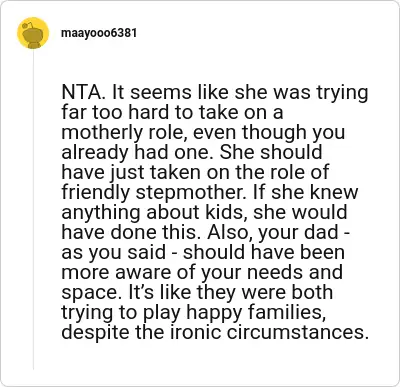The height and width of the screenshot is (387, 400).
Task: Click the phrase 'despite the ironic circumstances.'
Action: (215, 332)
